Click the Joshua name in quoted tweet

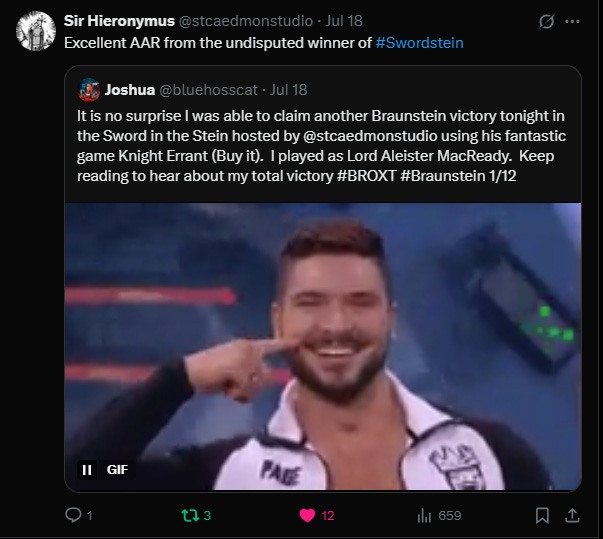point(130,90)
